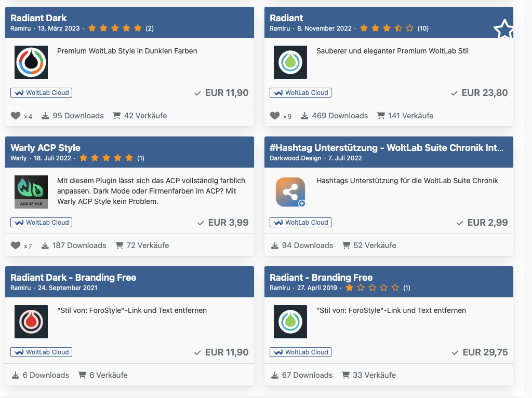Viewport: 532px width, 398px height.
Task: Click the heart icon with 9 likes
Action: pyautogui.click(x=275, y=116)
